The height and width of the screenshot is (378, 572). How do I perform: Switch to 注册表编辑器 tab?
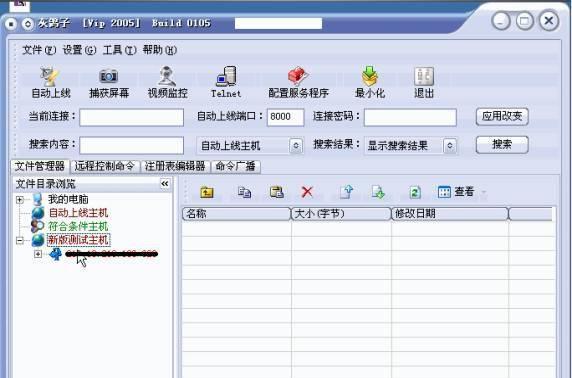click(175, 166)
